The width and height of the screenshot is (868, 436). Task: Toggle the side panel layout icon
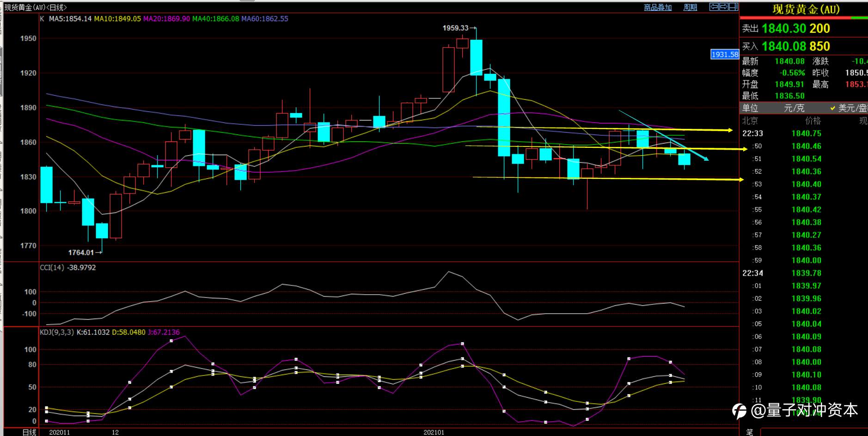point(734,7)
